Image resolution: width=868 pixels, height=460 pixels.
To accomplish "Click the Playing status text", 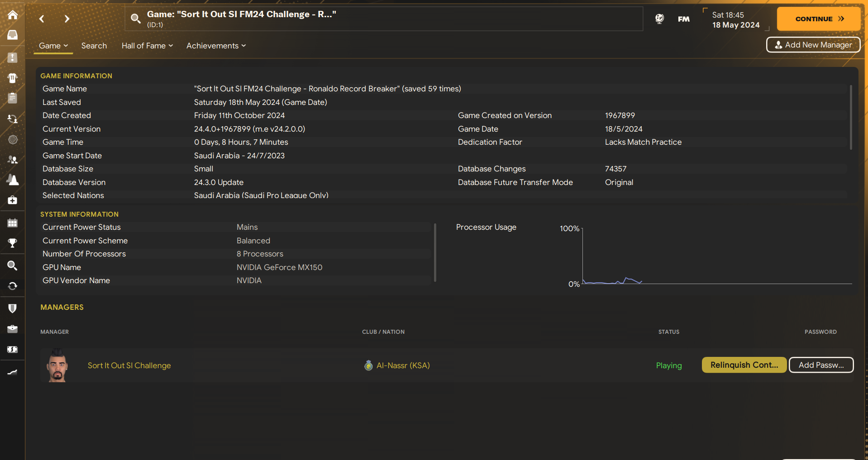I will [669, 365].
